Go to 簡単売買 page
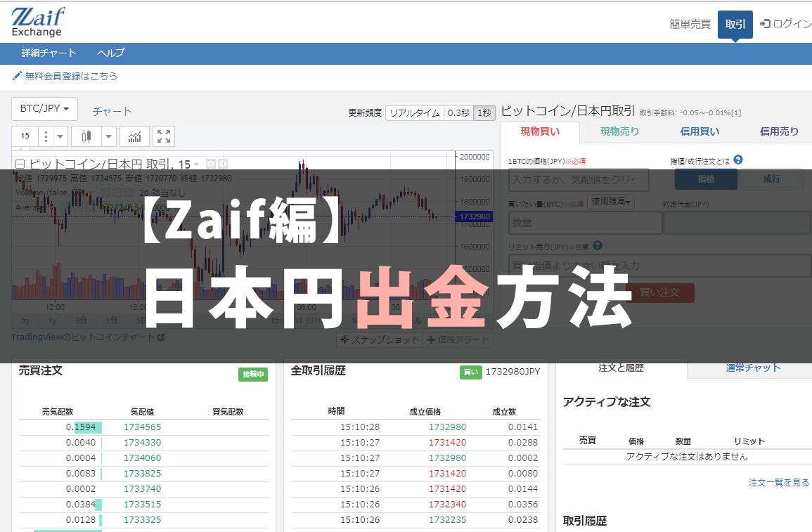The image size is (812, 532). (x=690, y=25)
